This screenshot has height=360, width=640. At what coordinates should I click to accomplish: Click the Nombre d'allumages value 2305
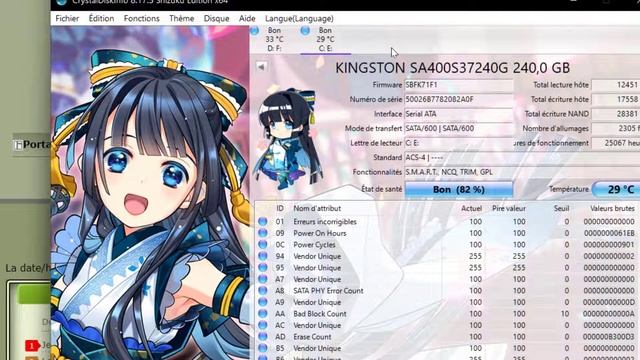616,129
